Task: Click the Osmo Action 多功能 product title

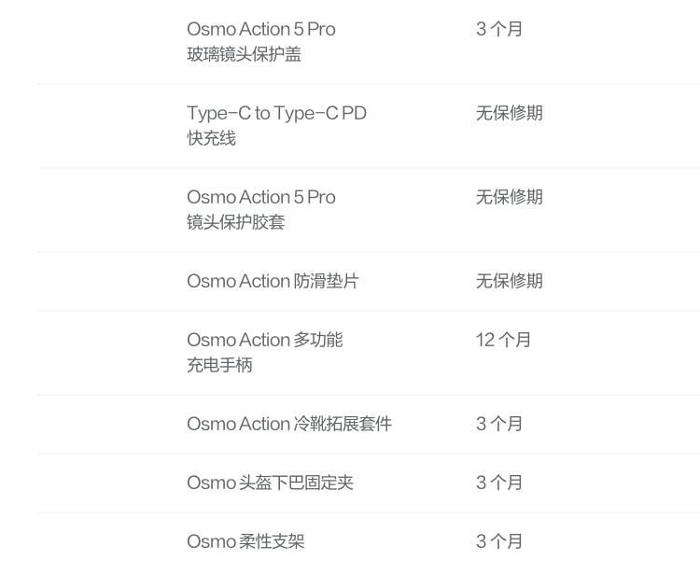Action: (264, 341)
